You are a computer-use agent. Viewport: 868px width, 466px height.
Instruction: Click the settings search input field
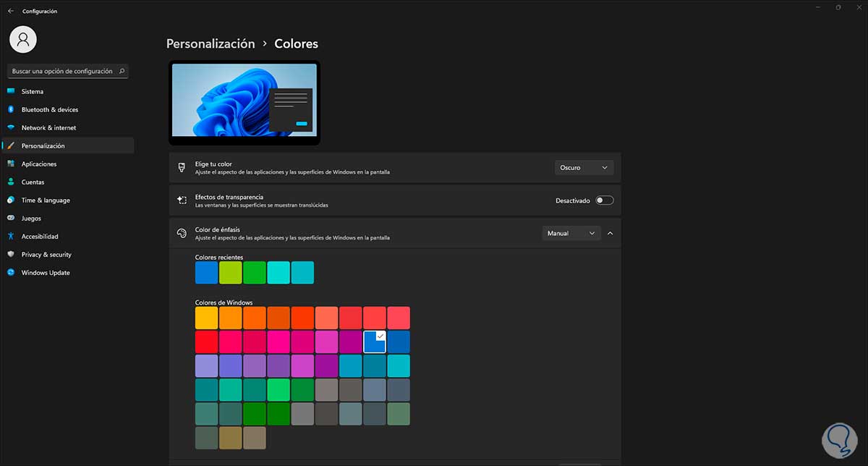point(62,71)
